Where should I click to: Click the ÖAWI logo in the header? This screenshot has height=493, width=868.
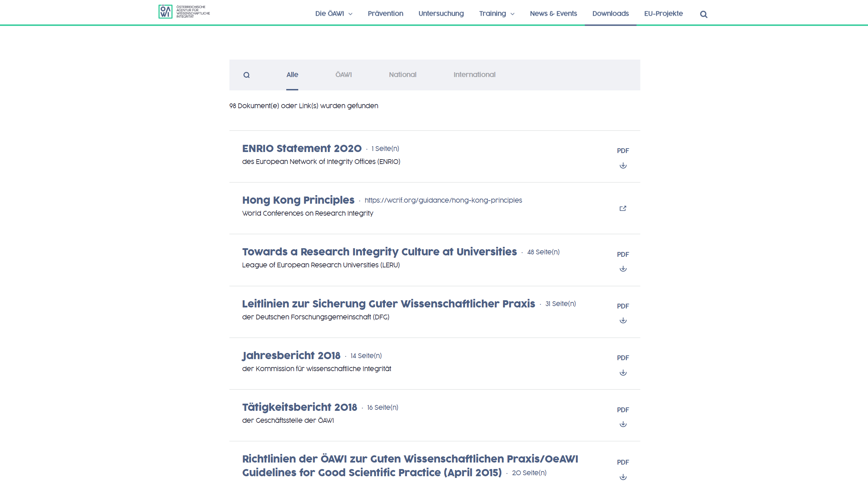[x=184, y=12]
